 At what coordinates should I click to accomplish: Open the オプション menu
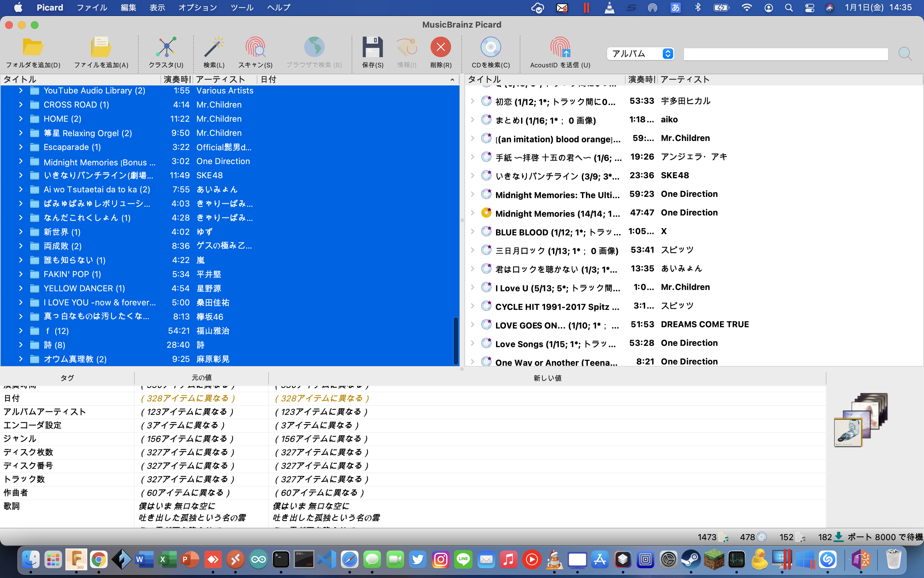point(198,8)
